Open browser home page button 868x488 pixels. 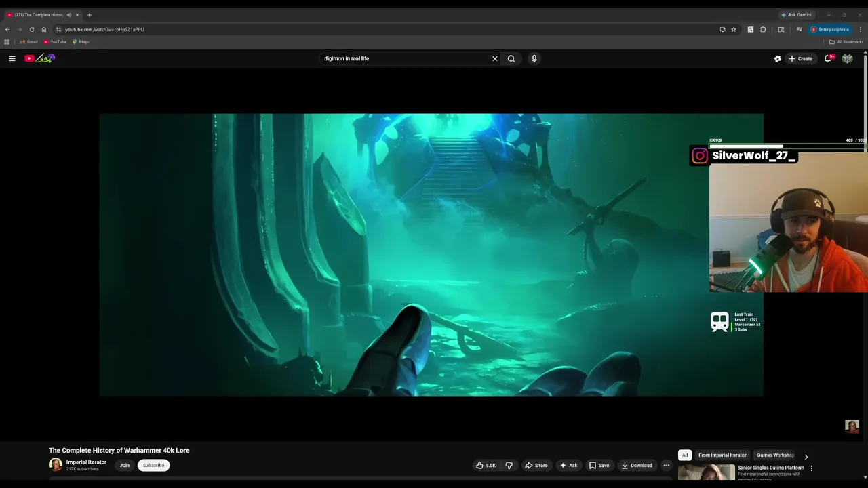[44, 29]
